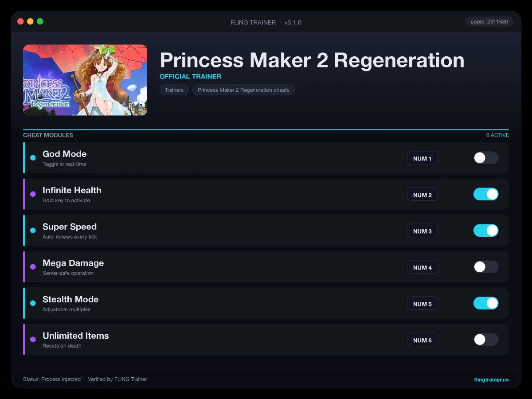
Task: Click the Unlimited Items title text
Action: pyautogui.click(x=76, y=336)
